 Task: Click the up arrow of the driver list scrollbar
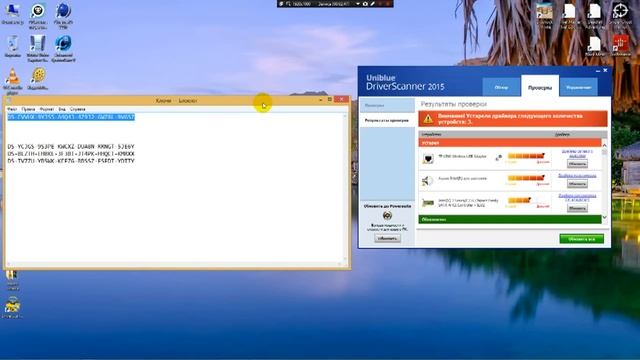604,145
